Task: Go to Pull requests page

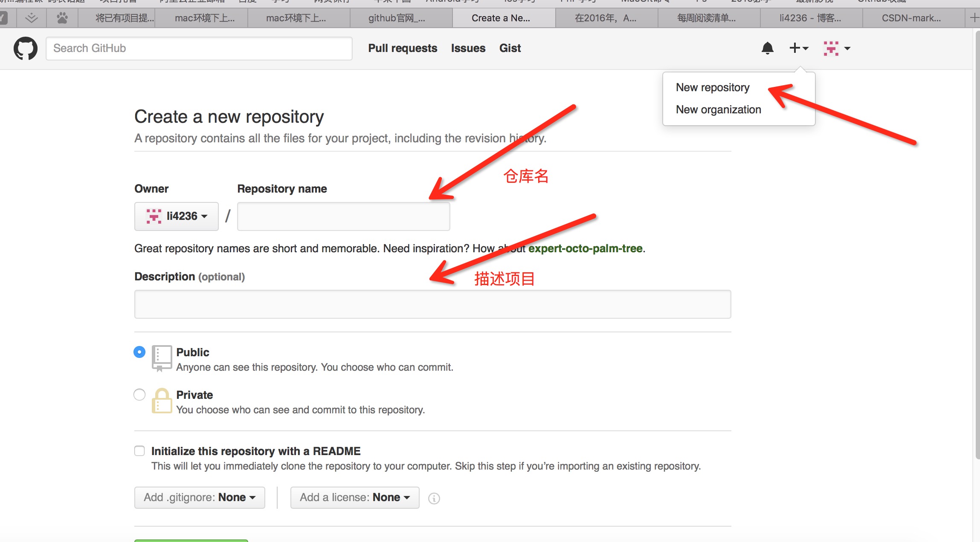Action: point(403,48)
